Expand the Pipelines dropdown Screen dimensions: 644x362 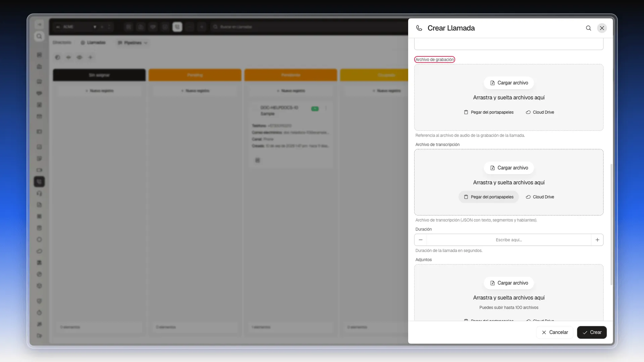132,43
